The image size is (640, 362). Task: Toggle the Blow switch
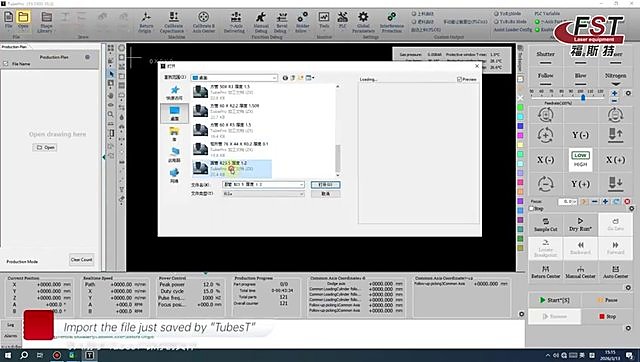click(x=580, y=79)
